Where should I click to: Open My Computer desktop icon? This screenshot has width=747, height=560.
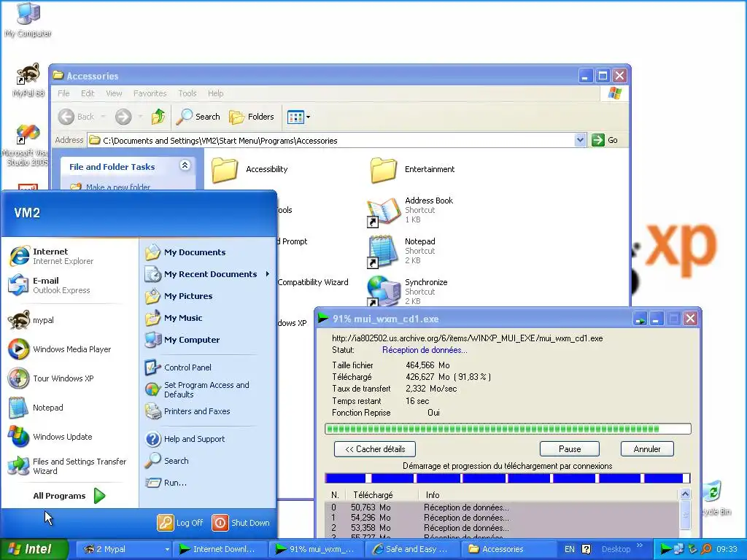(28, 19)
